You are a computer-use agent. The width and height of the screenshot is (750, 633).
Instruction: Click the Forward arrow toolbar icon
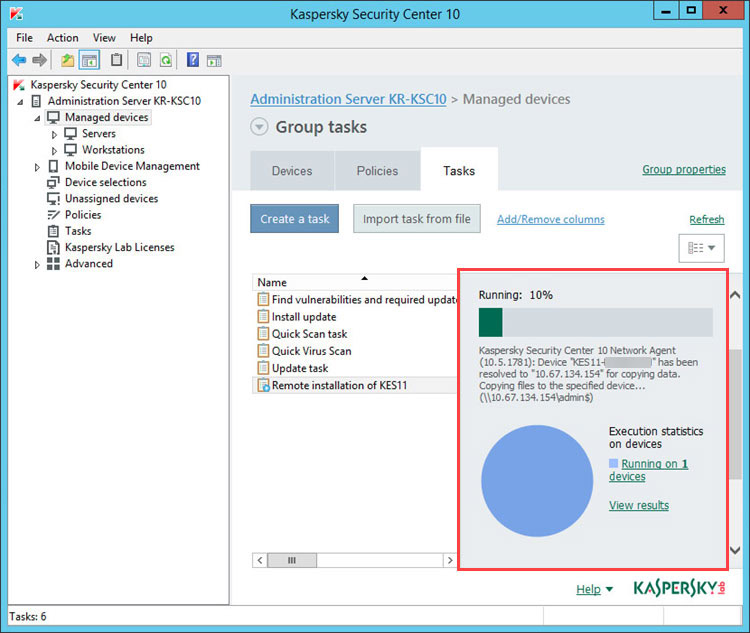coord(39,60)
